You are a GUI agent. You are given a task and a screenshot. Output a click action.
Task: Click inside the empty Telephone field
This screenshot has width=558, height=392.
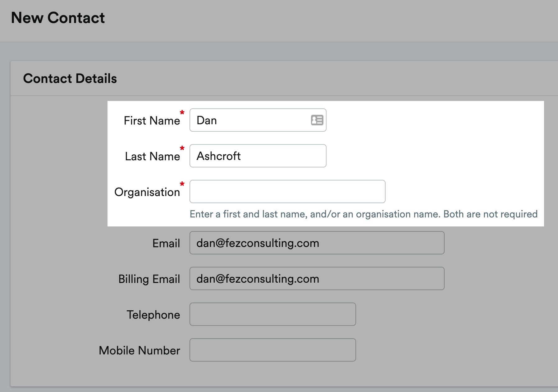coord(272,314)
